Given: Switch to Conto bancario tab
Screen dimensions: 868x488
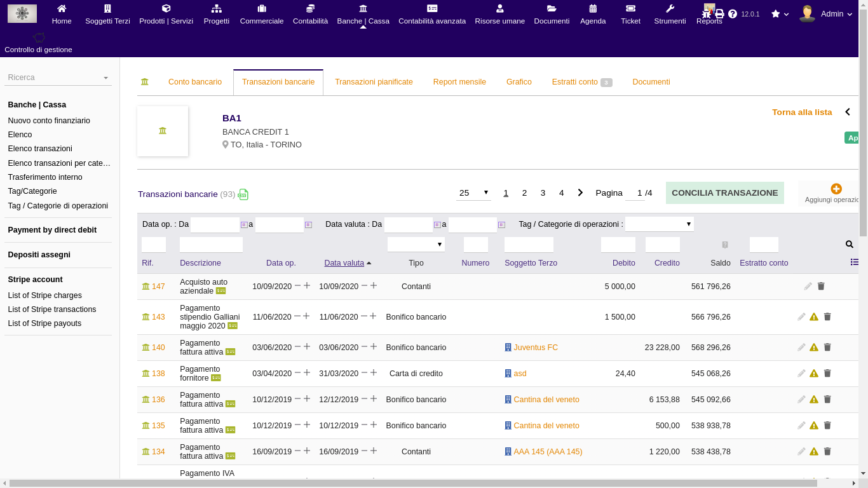Looking at the screenshot, I should point(195,82).
